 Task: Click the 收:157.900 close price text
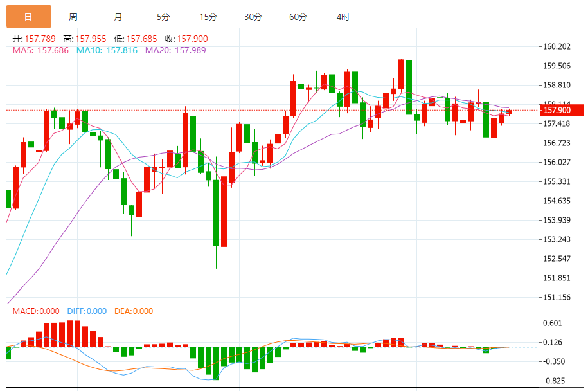click(x=186, y=39)
